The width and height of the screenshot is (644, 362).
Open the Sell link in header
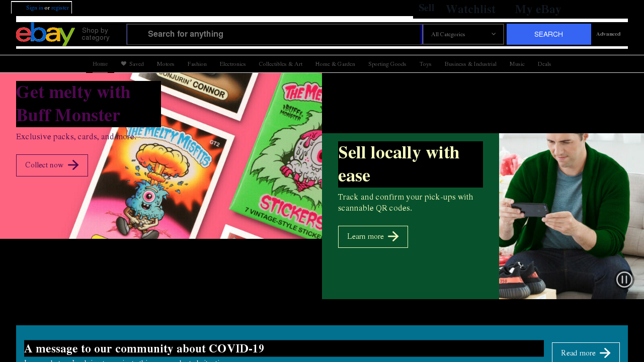click(426, 8)
